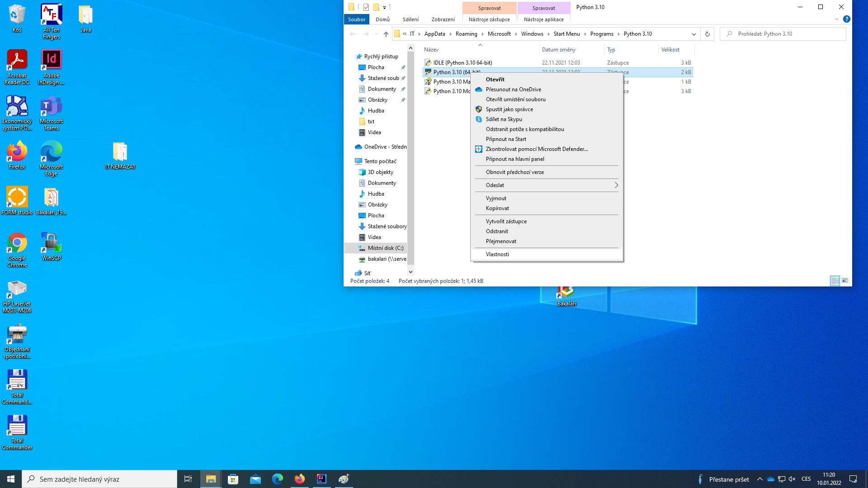This screenshot has width=868, height=488.
Task: Open address bar history dropdown arrow
Action: [x=693, y=34]
